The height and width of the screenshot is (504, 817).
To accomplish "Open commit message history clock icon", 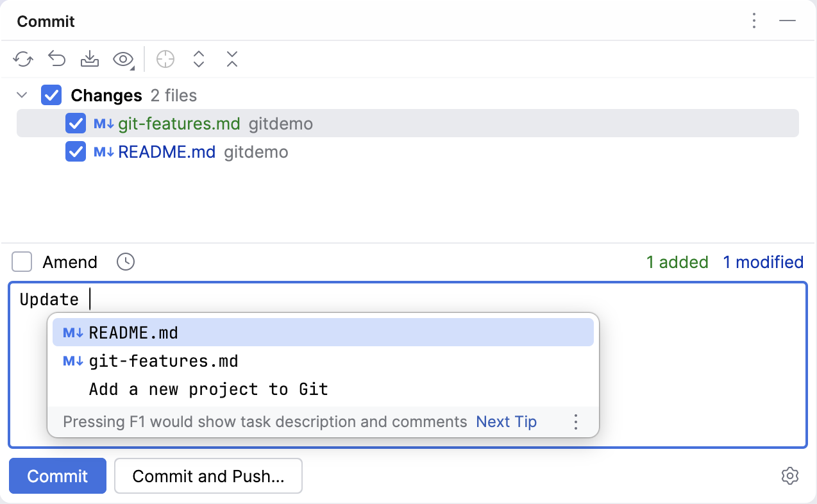I will (x=126, y=262).
